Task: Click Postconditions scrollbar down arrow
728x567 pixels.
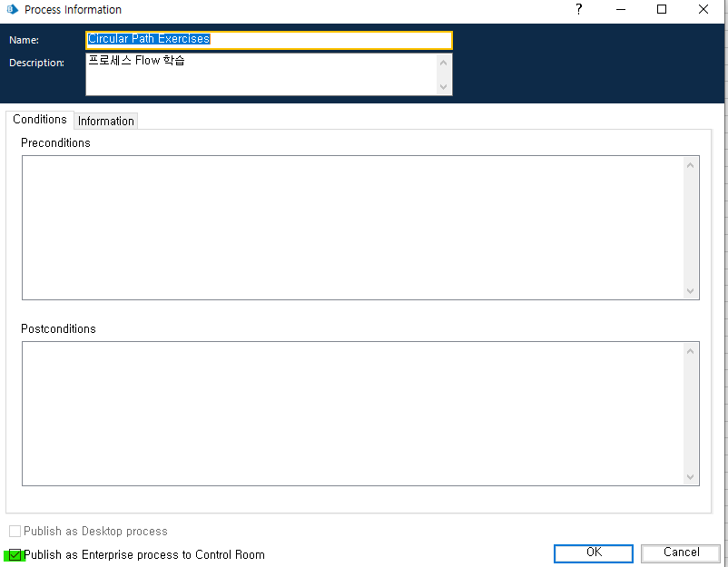Action: 691,477
